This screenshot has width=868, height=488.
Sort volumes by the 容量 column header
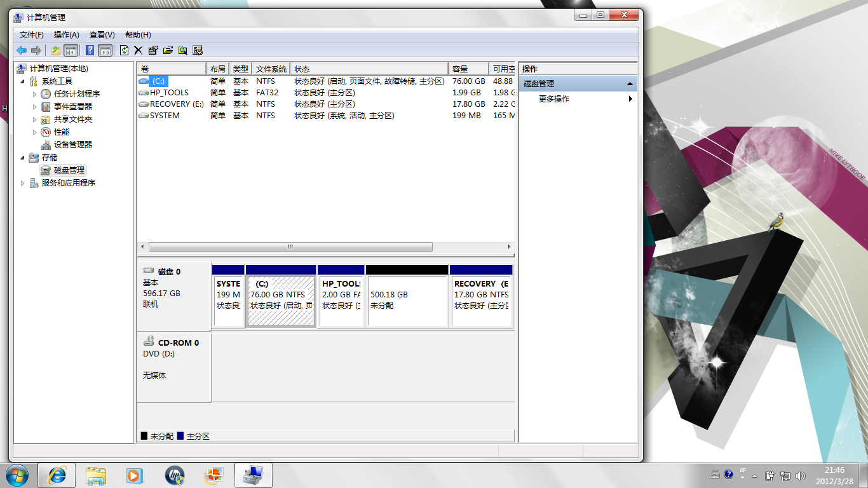(467, 69)
